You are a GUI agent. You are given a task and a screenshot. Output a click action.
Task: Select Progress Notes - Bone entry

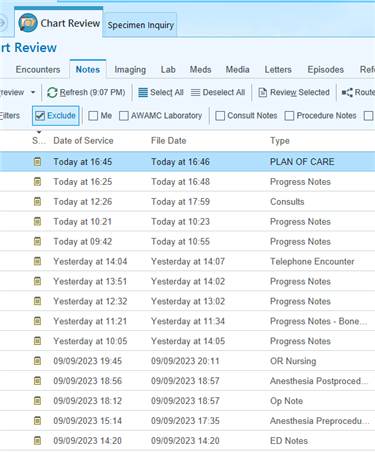click(x=318, y=321)
